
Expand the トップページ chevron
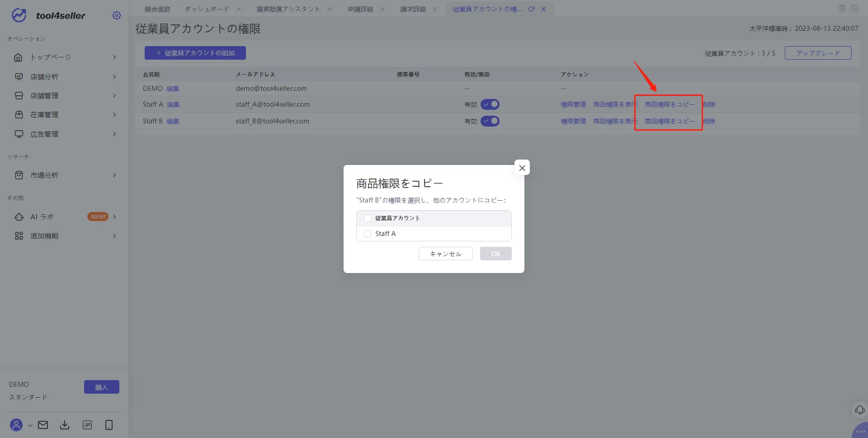coord(114,57)
